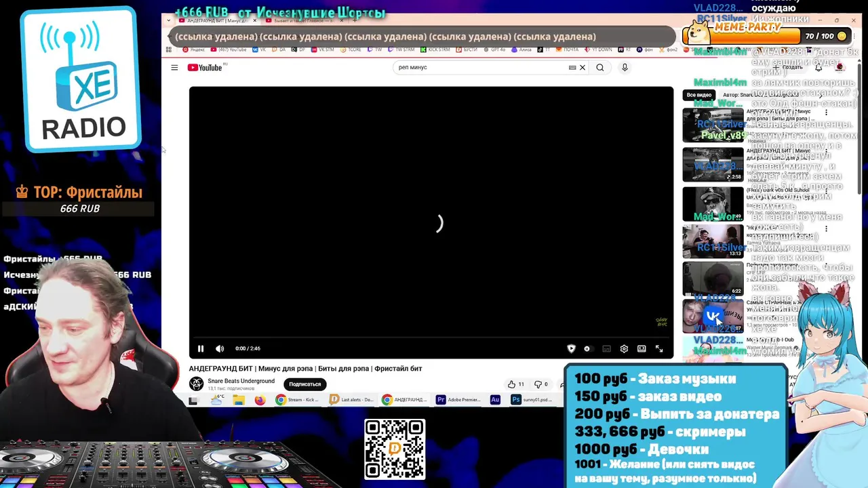
Task: Open the account avatar menu
Action: (840, 67)
